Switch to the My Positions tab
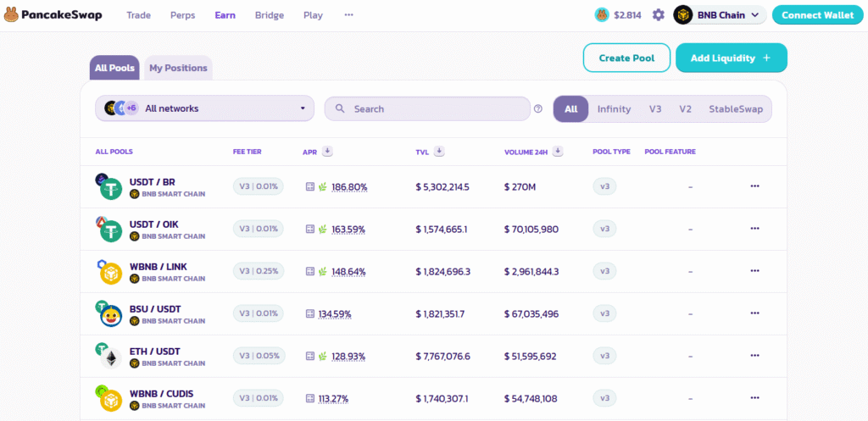 click(178, 68)
